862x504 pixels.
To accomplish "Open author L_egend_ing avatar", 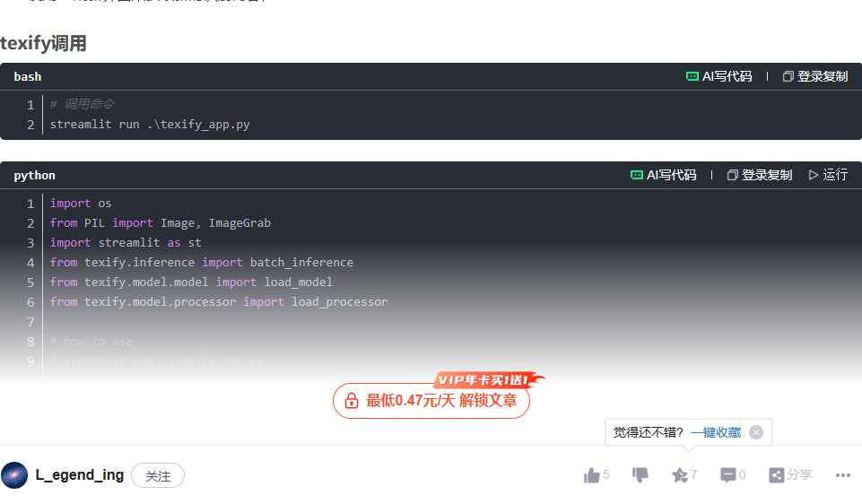I will [x=15, y=475].
